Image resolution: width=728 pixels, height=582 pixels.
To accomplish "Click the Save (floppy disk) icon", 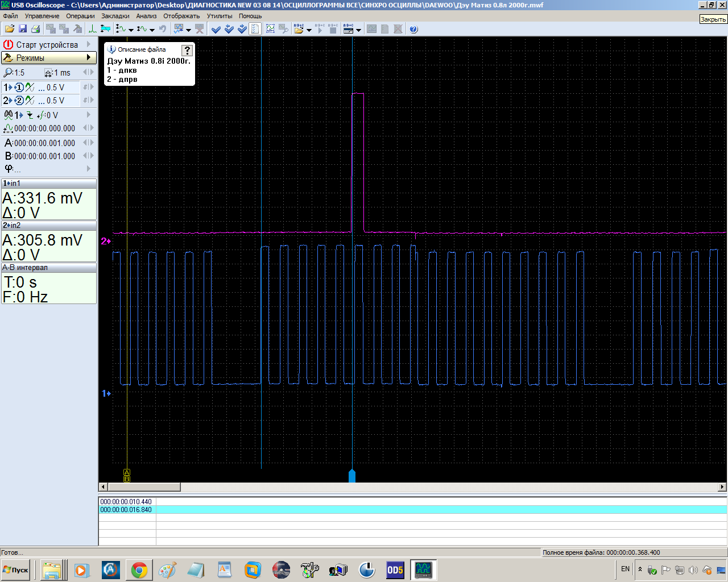I will pyautogui.click(x=23, y=28).
